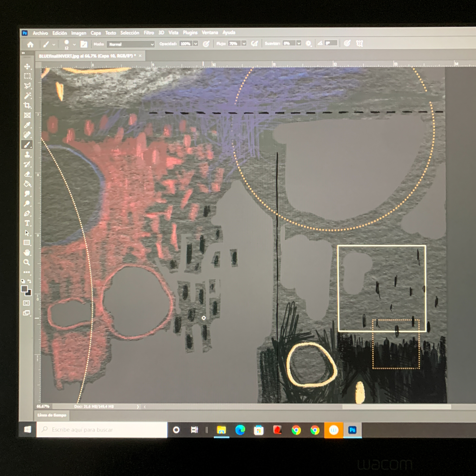Select the Hand tool
476x476 pixels.
27,253
